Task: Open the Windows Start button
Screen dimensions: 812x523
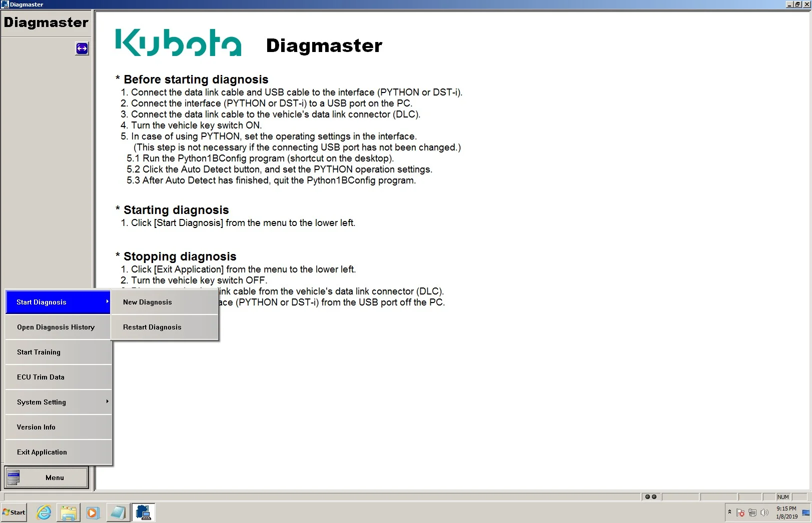Action: pos(14,512)
